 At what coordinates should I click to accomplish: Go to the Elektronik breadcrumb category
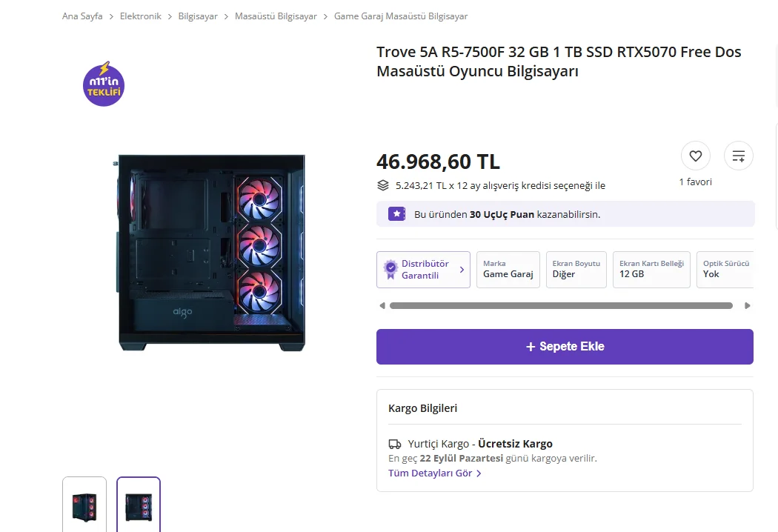coord(140,16)
